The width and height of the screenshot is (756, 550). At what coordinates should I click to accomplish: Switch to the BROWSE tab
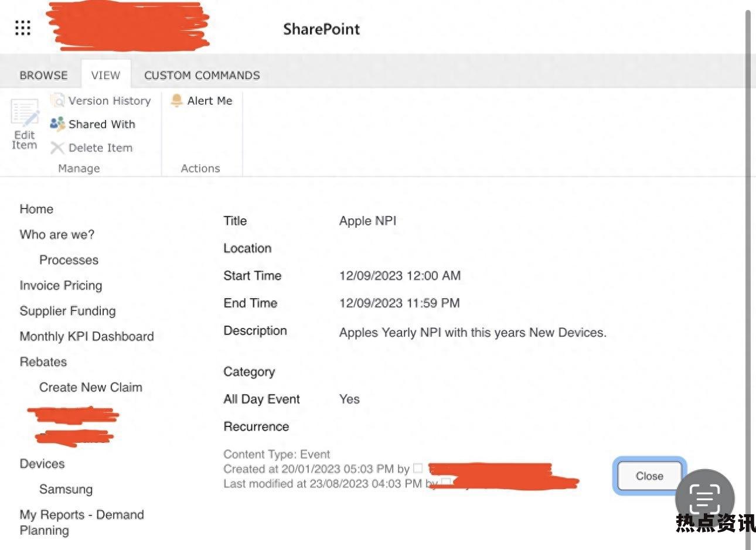pyautogui.click(x=43, y=75)
